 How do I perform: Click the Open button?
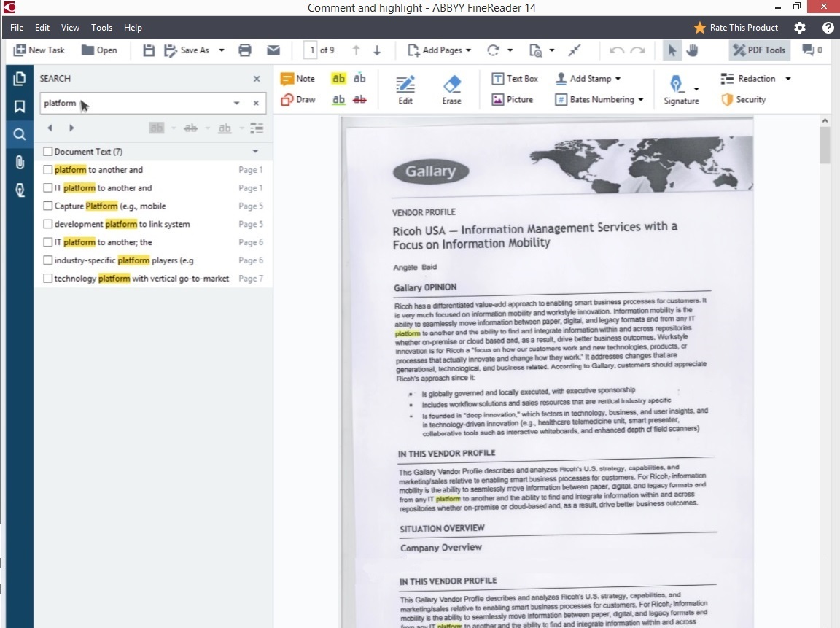(x=99, y=50)
